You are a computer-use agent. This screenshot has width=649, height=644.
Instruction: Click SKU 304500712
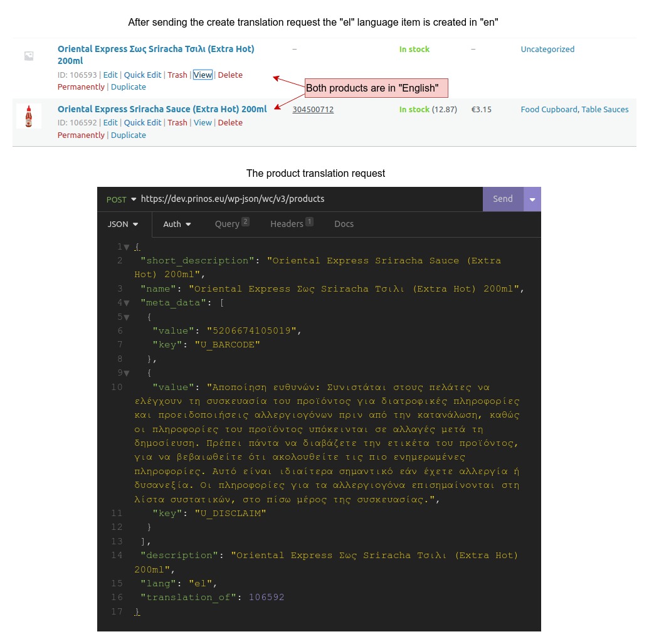[313, 109]
